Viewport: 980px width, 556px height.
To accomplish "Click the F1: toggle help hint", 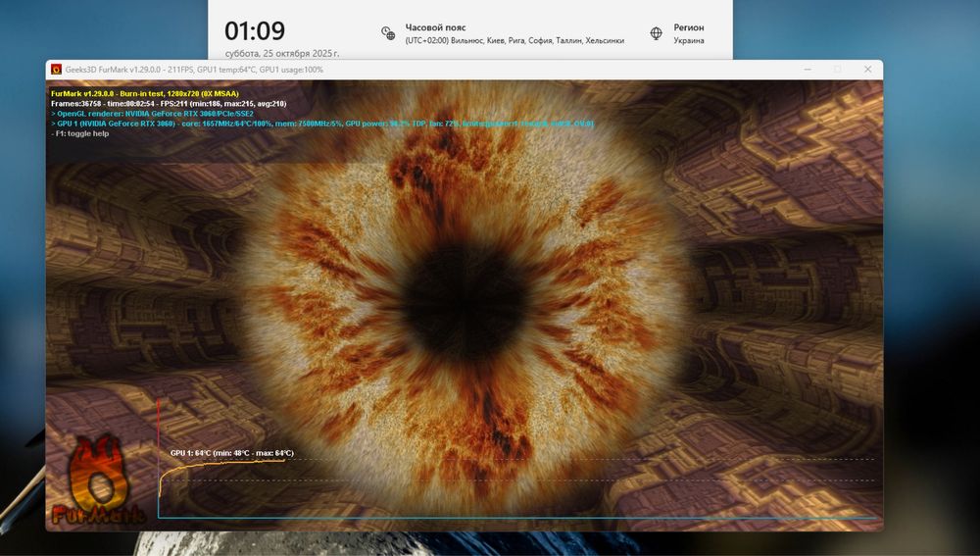I will click(x=80, y=133).
